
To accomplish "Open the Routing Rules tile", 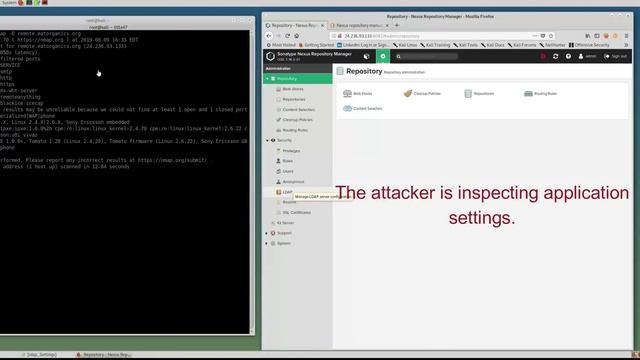I will pyautogui.click(x=540, y=93).
